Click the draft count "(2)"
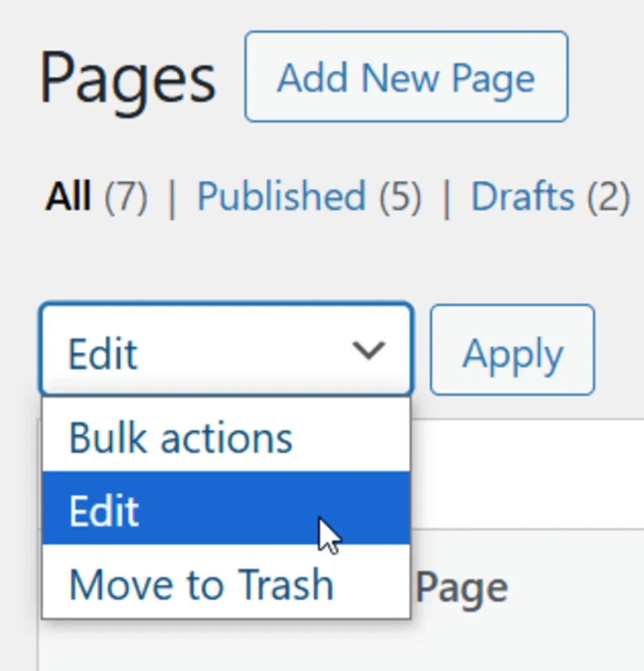The image size is (644, 671). coord(617,195)
